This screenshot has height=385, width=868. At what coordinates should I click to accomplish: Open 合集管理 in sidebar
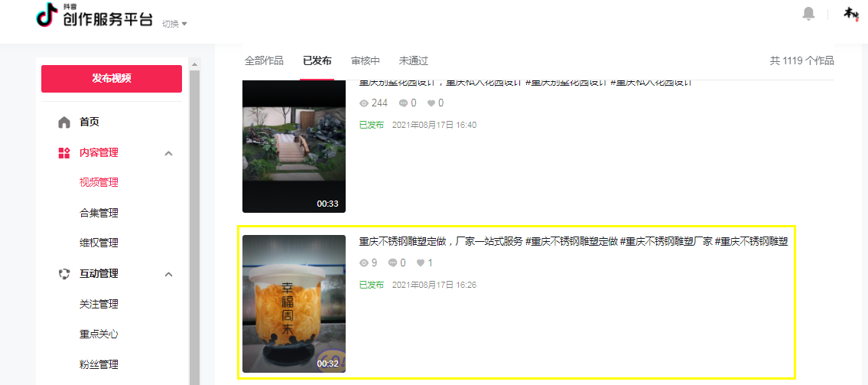click(99, 214)
